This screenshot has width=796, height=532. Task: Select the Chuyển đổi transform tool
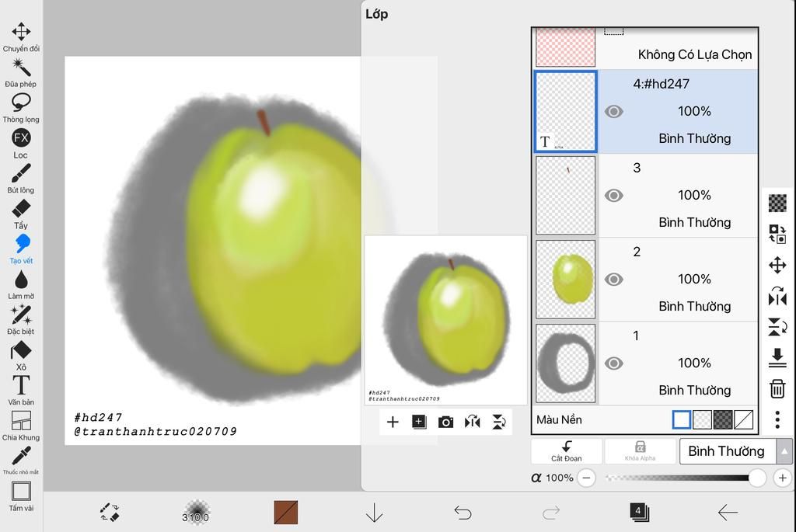21,37
